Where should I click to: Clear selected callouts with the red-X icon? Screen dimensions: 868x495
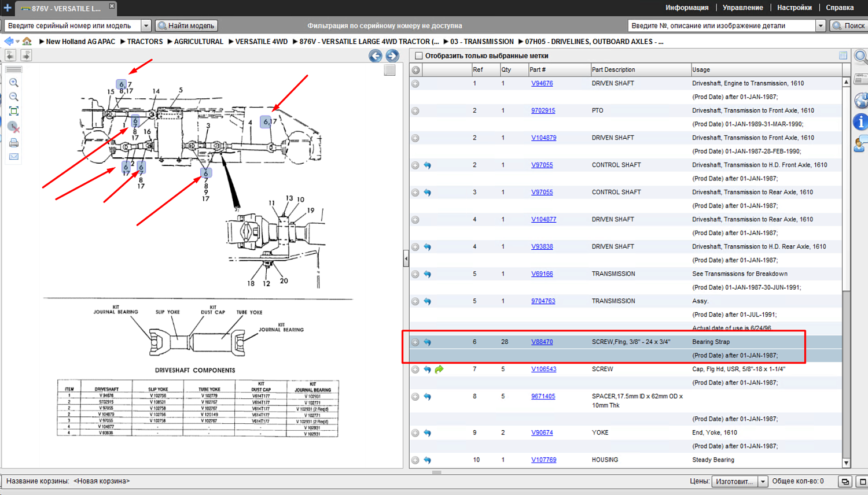point(14,127)
